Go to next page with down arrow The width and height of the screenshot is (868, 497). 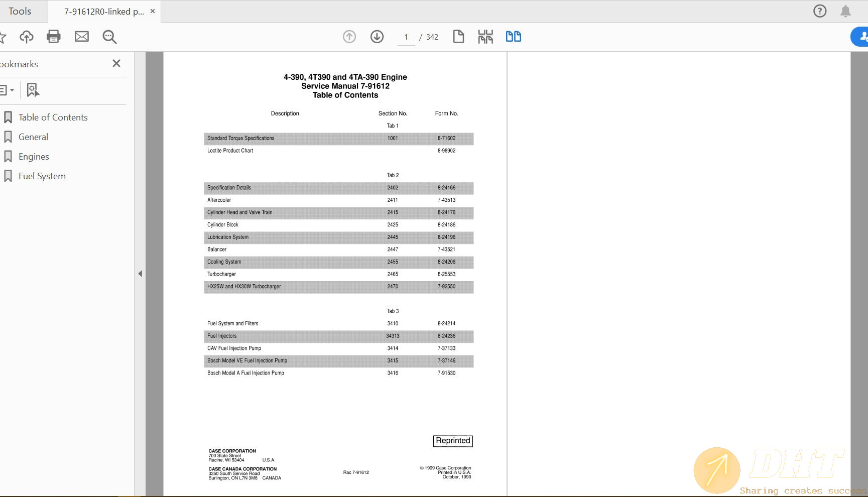[377, 37]
